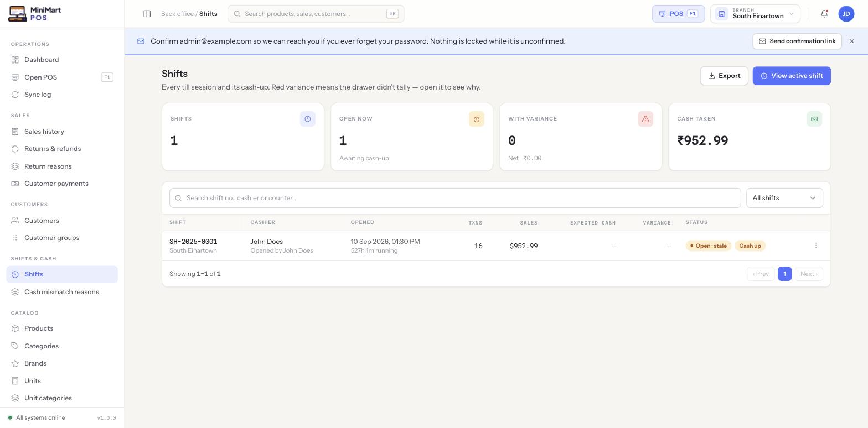
Task: Click the warning icon on With Variance card
Action: (645, 119)
